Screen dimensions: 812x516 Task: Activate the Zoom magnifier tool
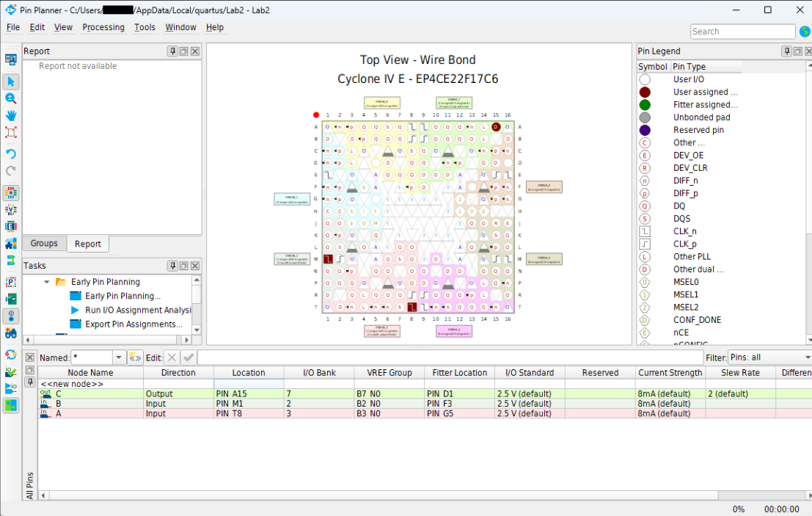point(11,98)
